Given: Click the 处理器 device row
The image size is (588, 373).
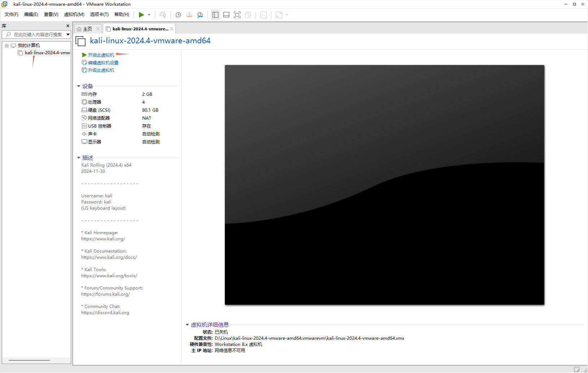Looking at the screenshot, I should click(x=130, y=102).
